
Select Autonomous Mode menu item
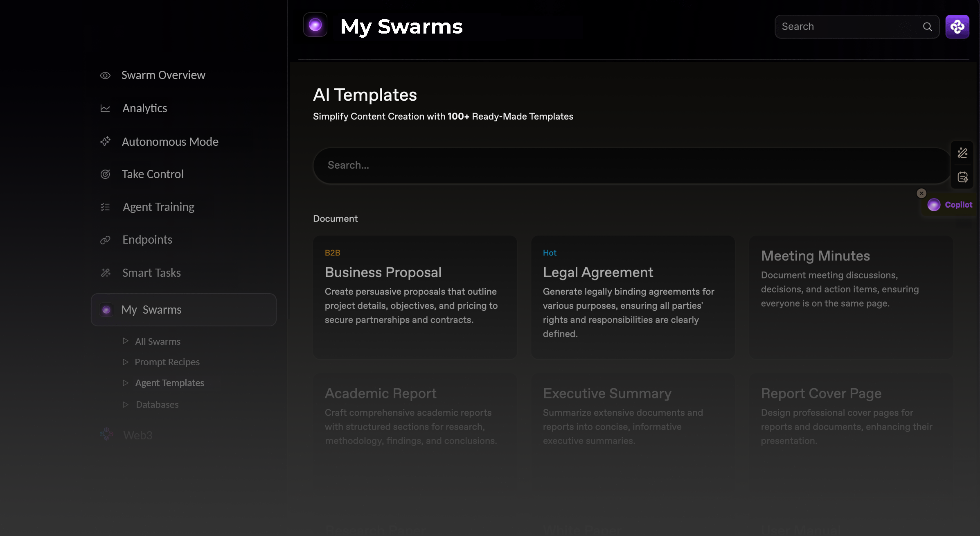coord(170,142)
